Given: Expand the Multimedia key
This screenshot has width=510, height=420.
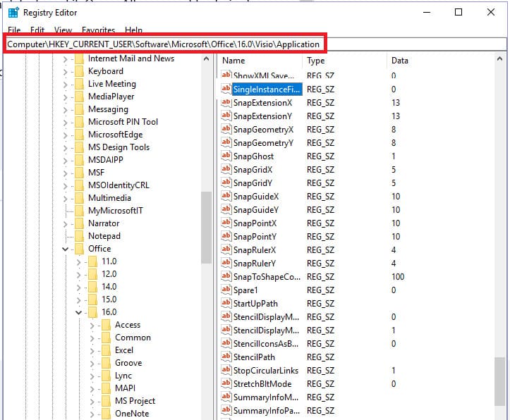Looking at the screenshot, I should point(66,199).
